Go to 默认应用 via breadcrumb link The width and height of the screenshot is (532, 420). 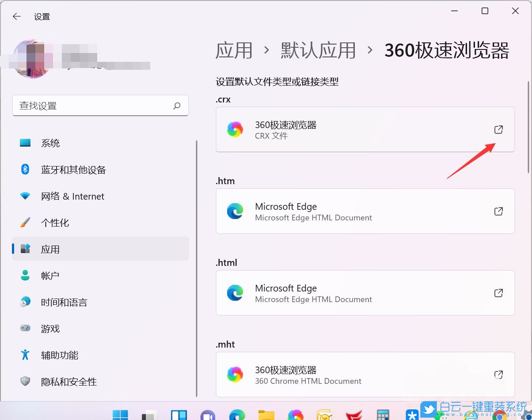(318, 51)
